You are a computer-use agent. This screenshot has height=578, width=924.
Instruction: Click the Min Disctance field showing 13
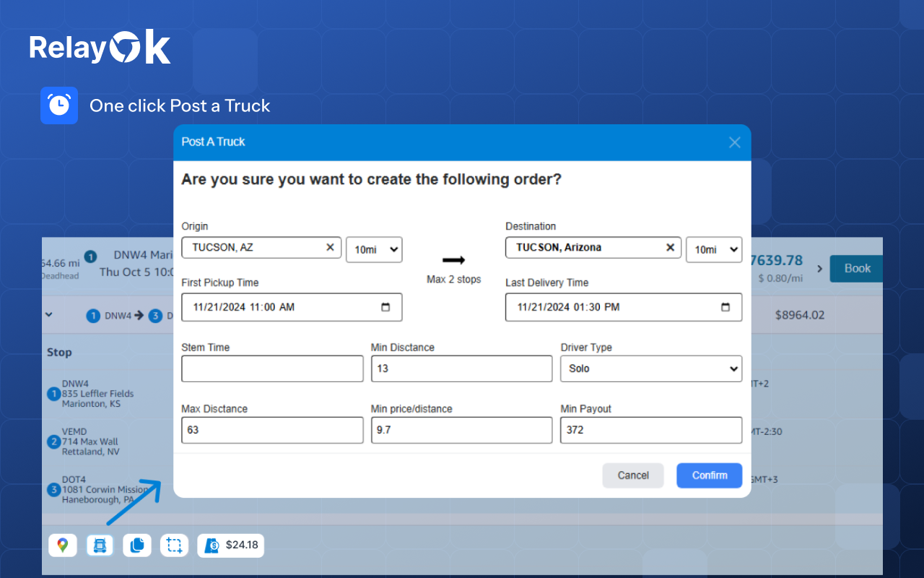[x=461, y=368]
